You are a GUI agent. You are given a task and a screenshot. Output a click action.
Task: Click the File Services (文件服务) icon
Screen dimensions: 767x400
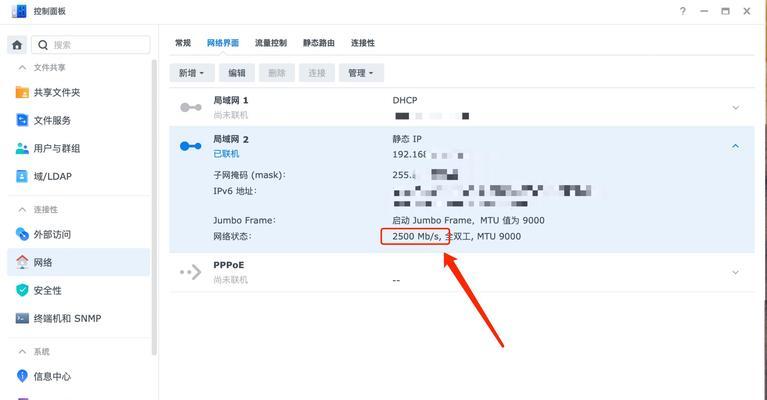click(x=22, y=120)
